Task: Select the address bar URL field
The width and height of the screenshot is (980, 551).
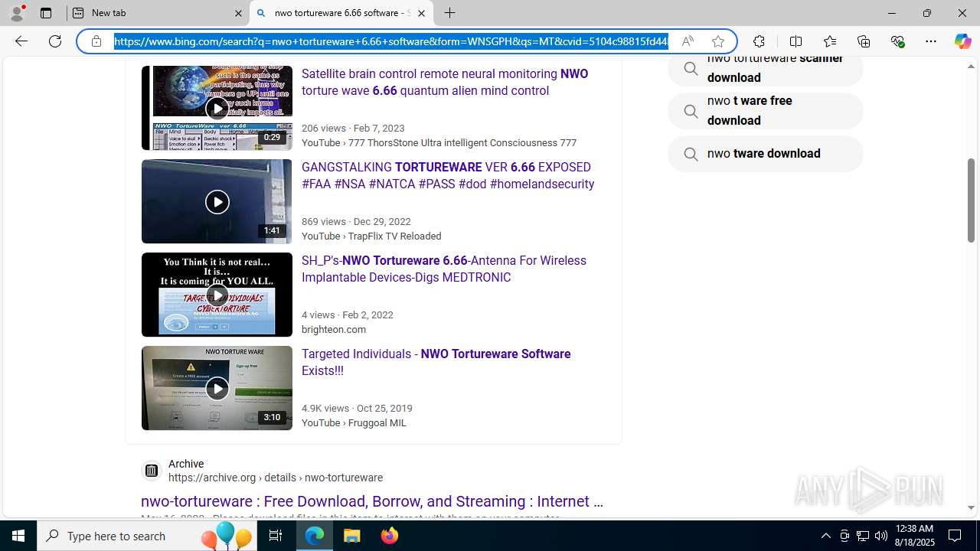Action: point(391,41)
